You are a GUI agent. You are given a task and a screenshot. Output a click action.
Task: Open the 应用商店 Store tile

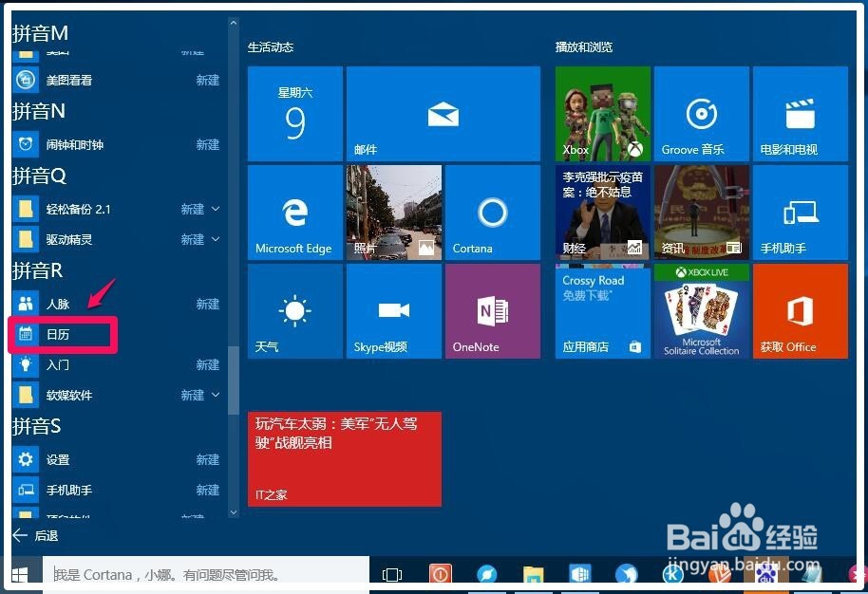(603, 311)
